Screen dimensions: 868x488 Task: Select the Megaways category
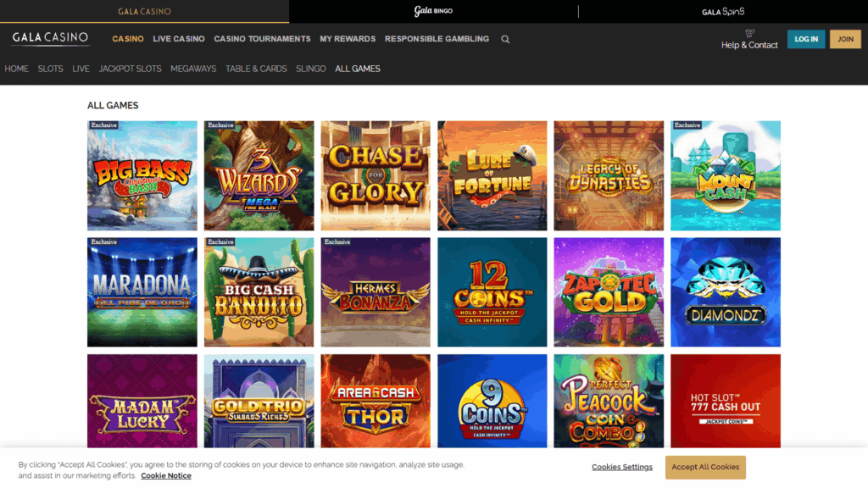[193, 69]
